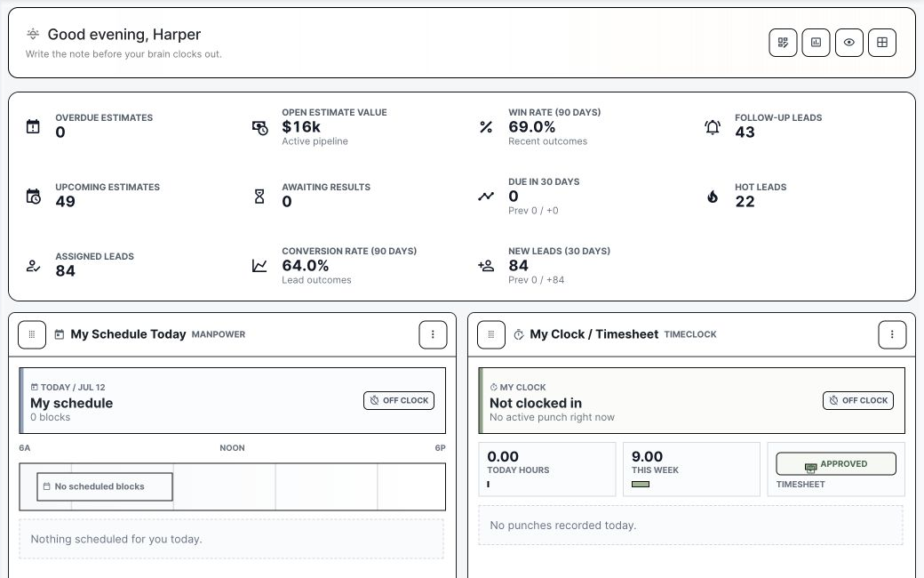The height and width of the screenshot is (578, 924).
Task: Click the Awaiting Results hourglass icon
Action: (259, 197)
